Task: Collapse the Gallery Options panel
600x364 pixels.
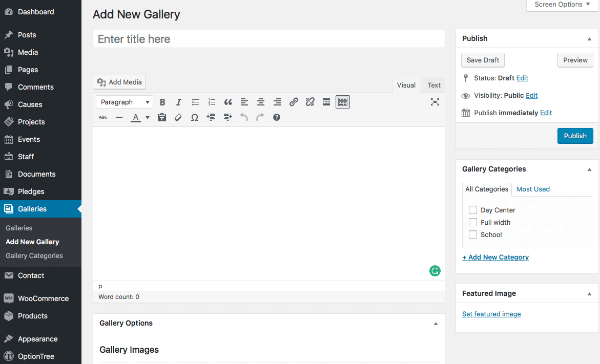Action: 436,324
